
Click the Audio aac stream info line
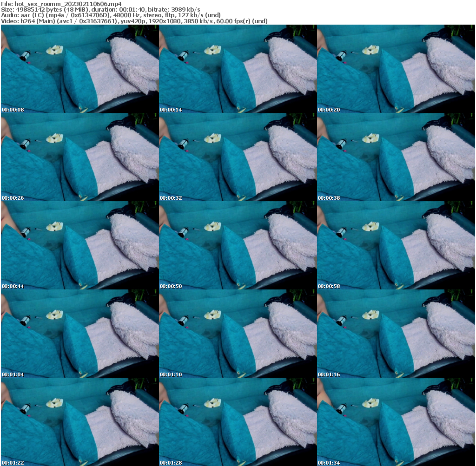tap(111, 15)
